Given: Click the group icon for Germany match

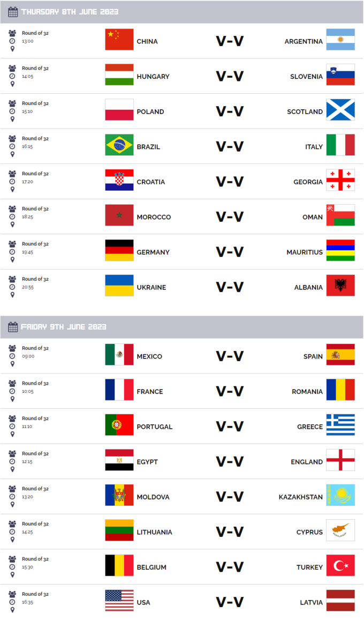Looking at the screenshot, I should pyautogui.click(x=12, y=244).
